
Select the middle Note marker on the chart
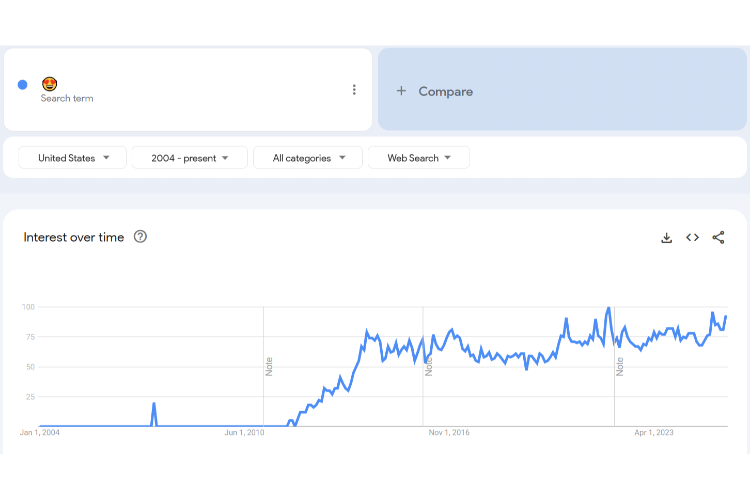pyautogui.click(x=429, y=366)
